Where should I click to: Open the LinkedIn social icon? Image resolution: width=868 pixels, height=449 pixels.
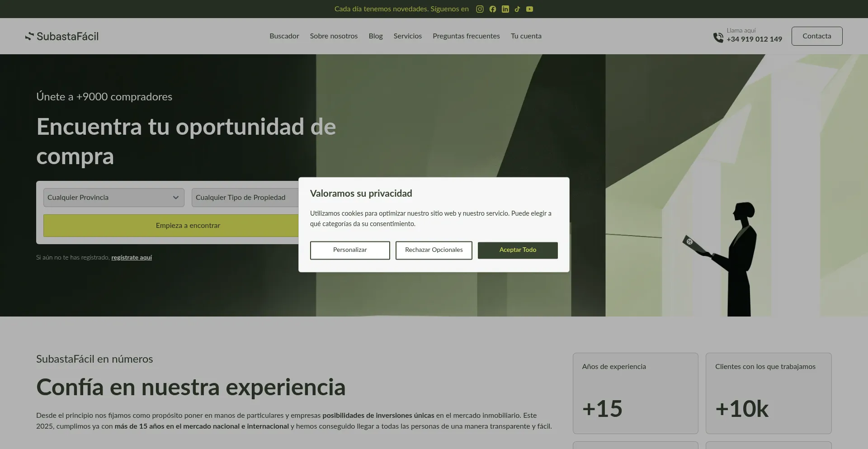pyautogui.click(x=505, y=9)
